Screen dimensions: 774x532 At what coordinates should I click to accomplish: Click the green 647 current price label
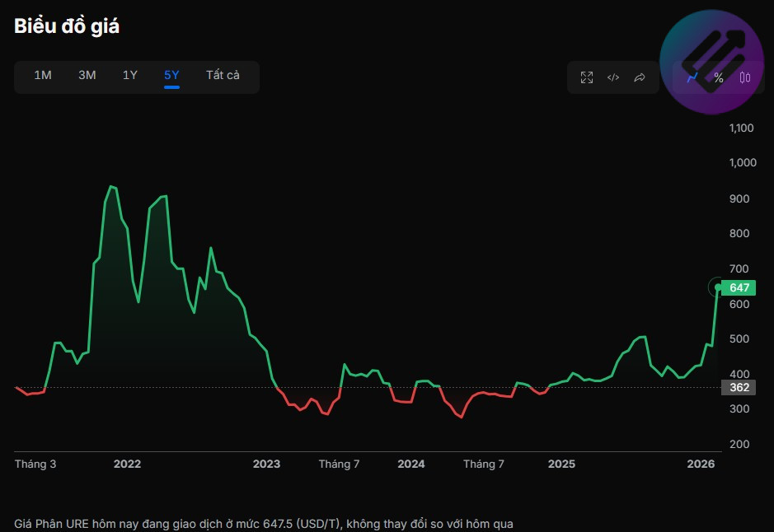coord(739,287)
